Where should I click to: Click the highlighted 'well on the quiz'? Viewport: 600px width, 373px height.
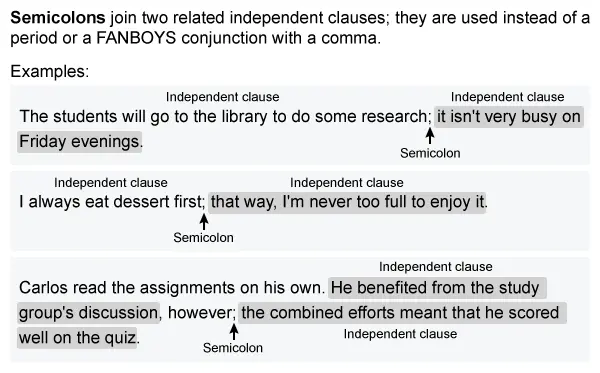(77, 338)
